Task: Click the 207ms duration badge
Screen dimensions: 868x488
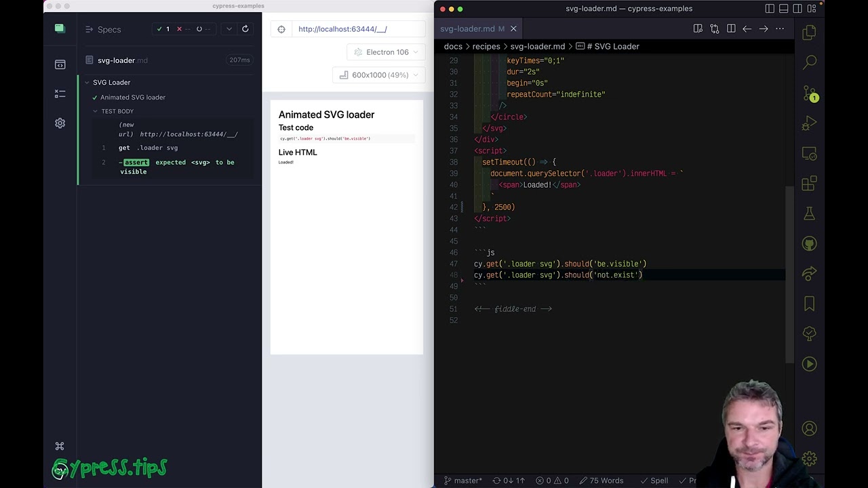Action: (x=239, y=60)
